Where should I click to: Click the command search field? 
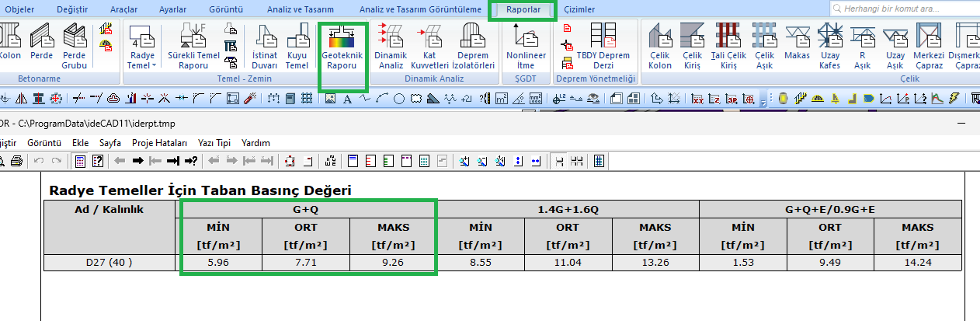pyautogui.click(x=904, y=9)
